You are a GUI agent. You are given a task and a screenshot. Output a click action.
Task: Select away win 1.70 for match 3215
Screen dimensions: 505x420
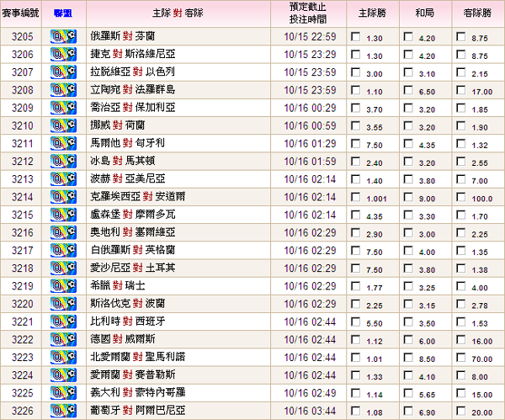pos(461,215)
